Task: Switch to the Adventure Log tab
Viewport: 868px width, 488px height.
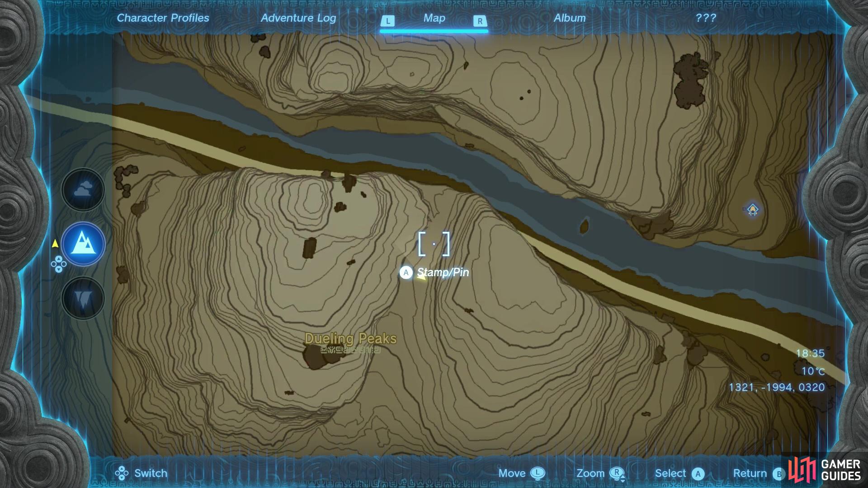Action: pyautogui.click(x=298, y=18)
